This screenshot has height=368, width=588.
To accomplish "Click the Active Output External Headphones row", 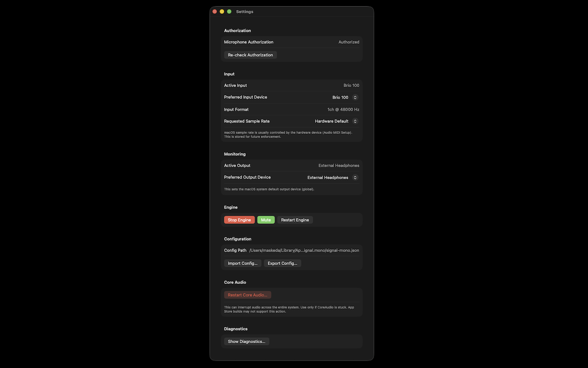I will (x=292, y=165).
